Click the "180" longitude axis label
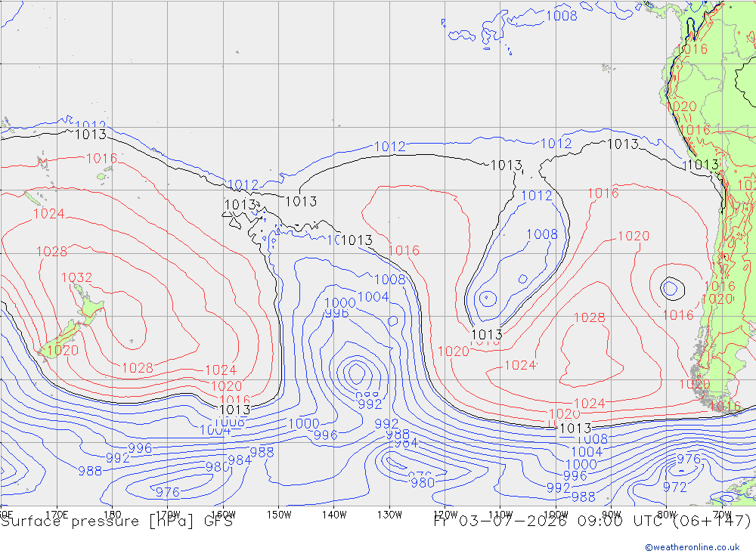The image size is (756, 554). 113,515
